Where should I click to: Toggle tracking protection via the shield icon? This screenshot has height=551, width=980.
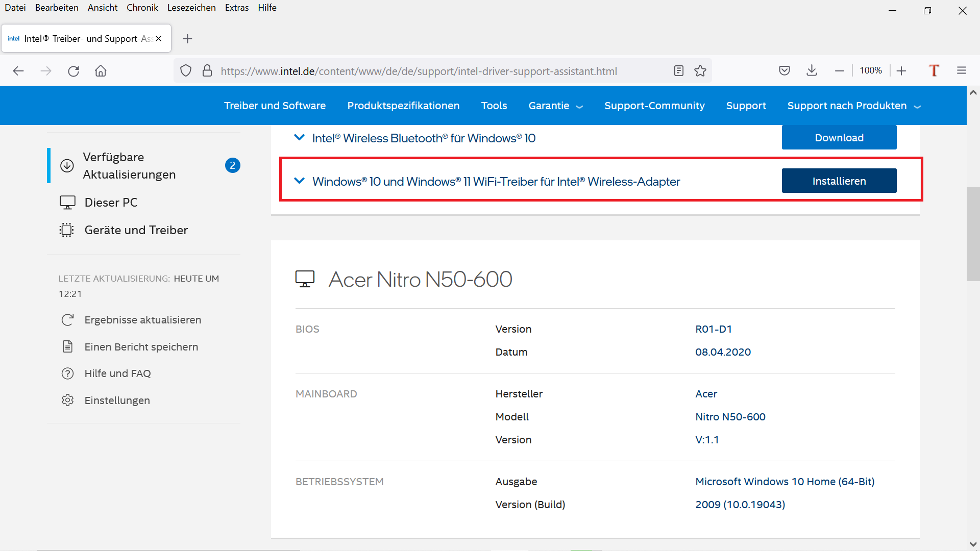[186, 70]
